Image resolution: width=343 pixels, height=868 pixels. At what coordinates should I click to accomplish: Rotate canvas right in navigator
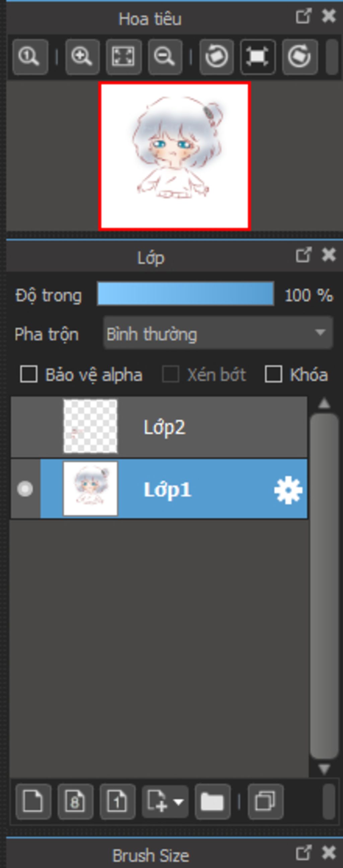coord(299,57)
